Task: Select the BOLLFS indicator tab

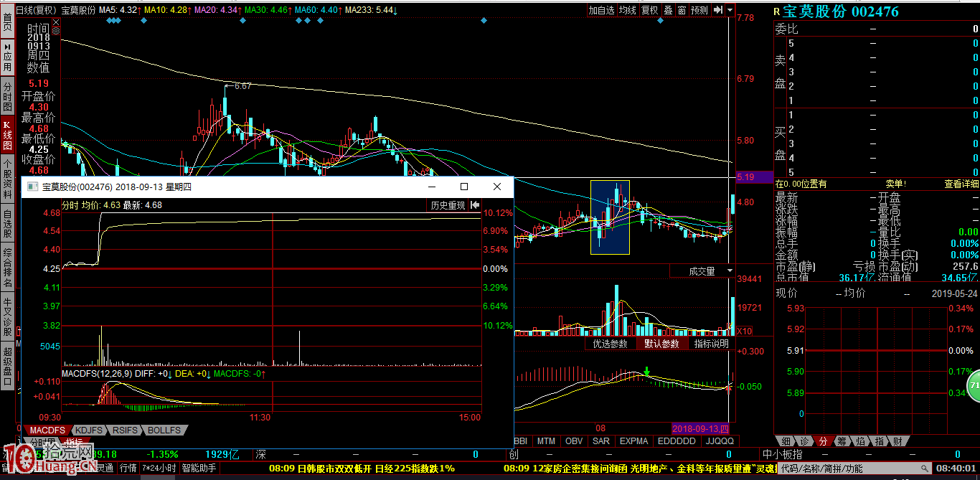Action: point(165,430)
